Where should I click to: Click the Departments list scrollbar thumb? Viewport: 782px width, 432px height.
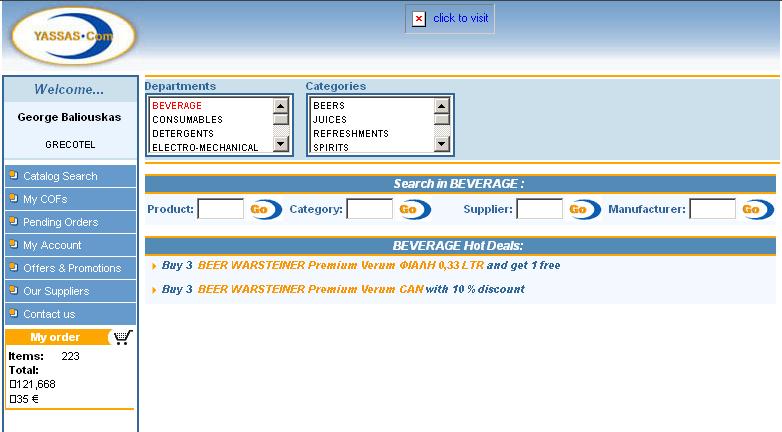tap(281, 119)
